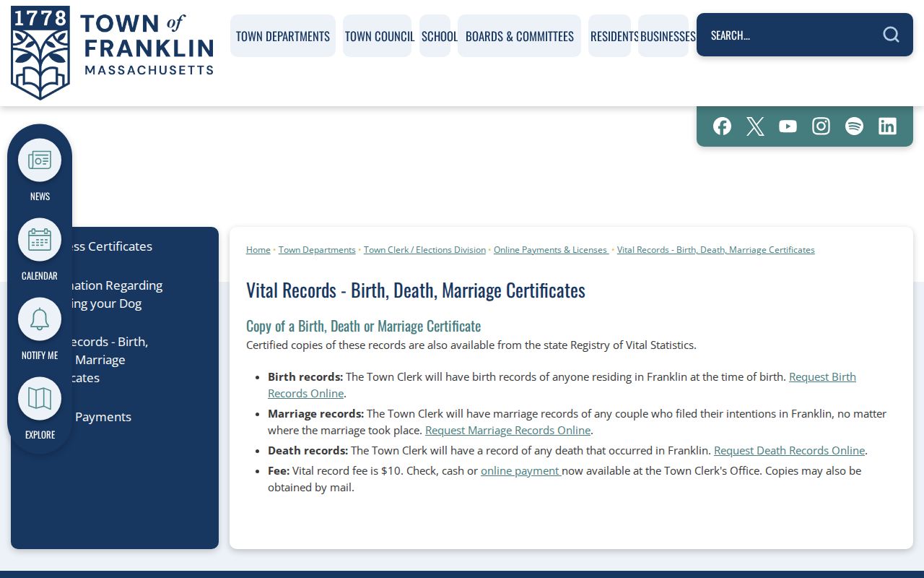This screenshot has height=578, width=924.
Task: Click the 'Vital Records - Birth, Death, Marriage Certificates' heading
Action: (x=416, y=290)
